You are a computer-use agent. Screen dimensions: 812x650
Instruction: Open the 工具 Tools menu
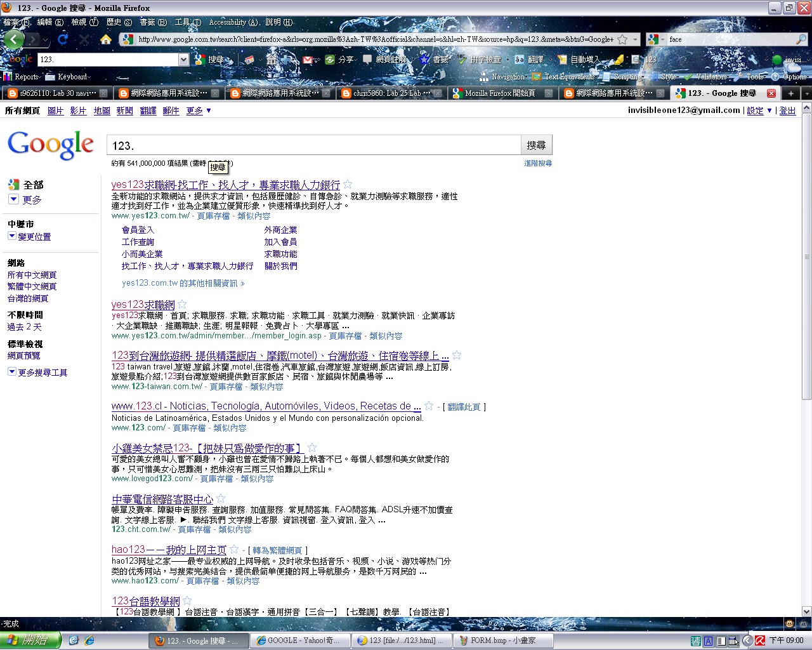(188, 22)
